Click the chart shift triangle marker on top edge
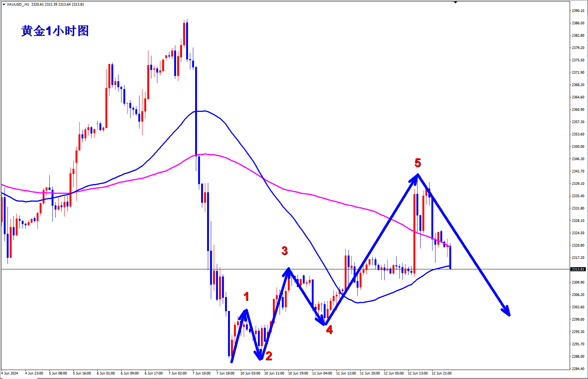 [x=455, y=2]
